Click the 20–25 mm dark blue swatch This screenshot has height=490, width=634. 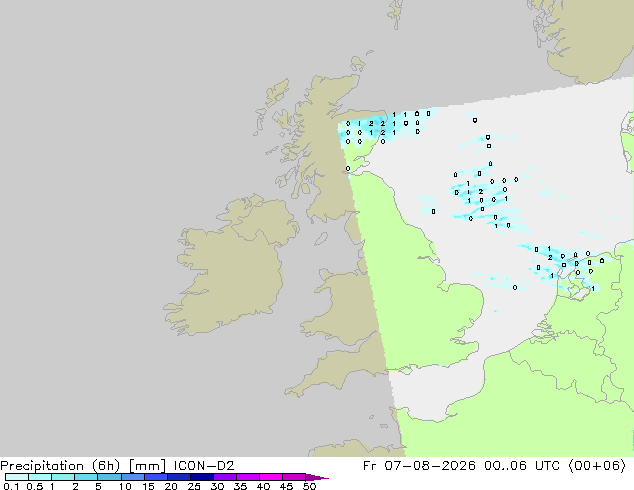pos(179,477)
